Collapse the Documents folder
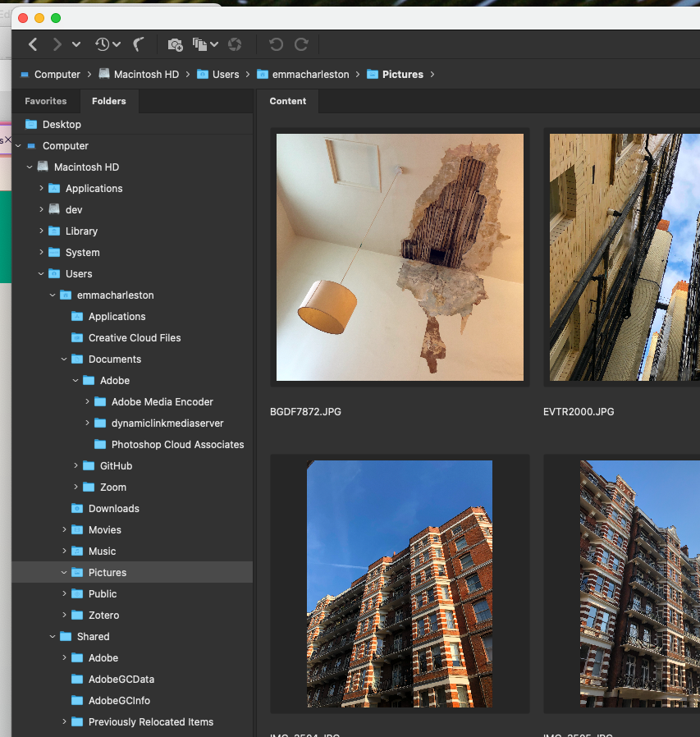This screenshot has width=700, height=737. coord(64,359)
